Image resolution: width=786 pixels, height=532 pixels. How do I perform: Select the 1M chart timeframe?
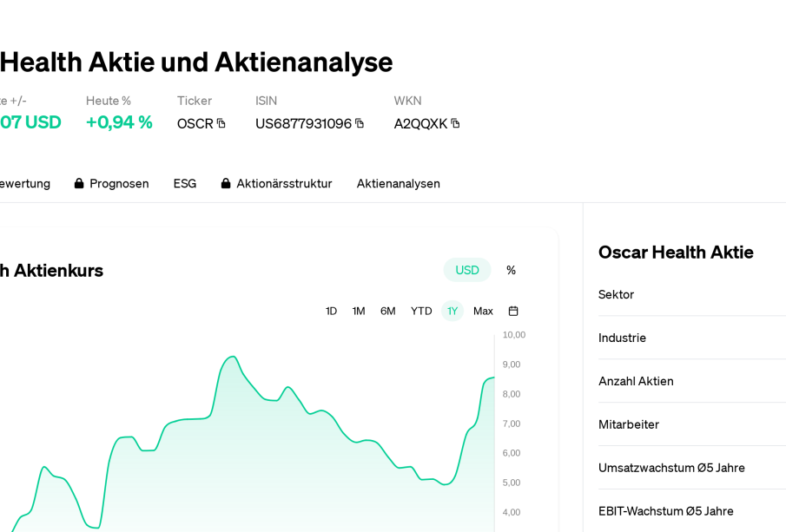(359, 311)
